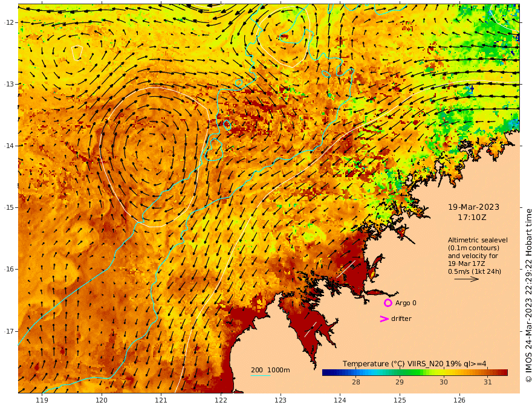The image size is (532, 411).
Task: Click the Temperature VIIRS_N20 colorbar title
Action: (x=415, y=364)
